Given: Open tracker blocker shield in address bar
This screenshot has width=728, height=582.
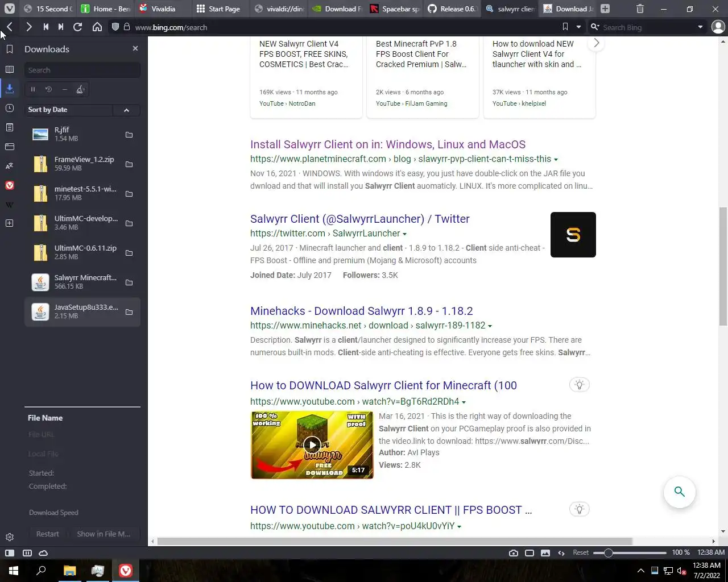Looking at the screenshot, I should pyautogui.click(x=115, y=27).
